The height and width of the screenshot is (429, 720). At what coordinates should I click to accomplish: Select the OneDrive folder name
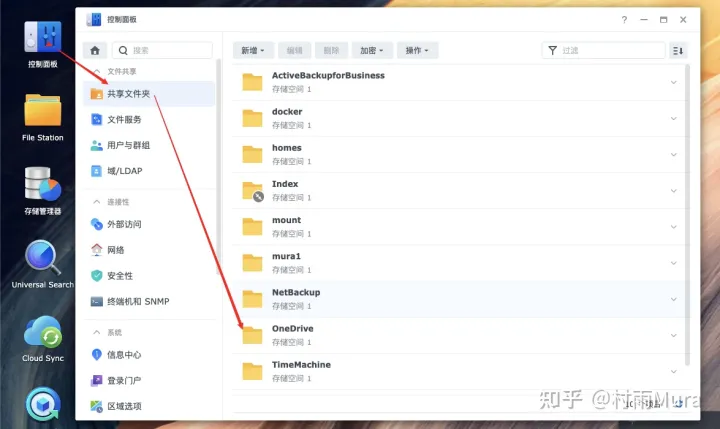coord(292,328)
